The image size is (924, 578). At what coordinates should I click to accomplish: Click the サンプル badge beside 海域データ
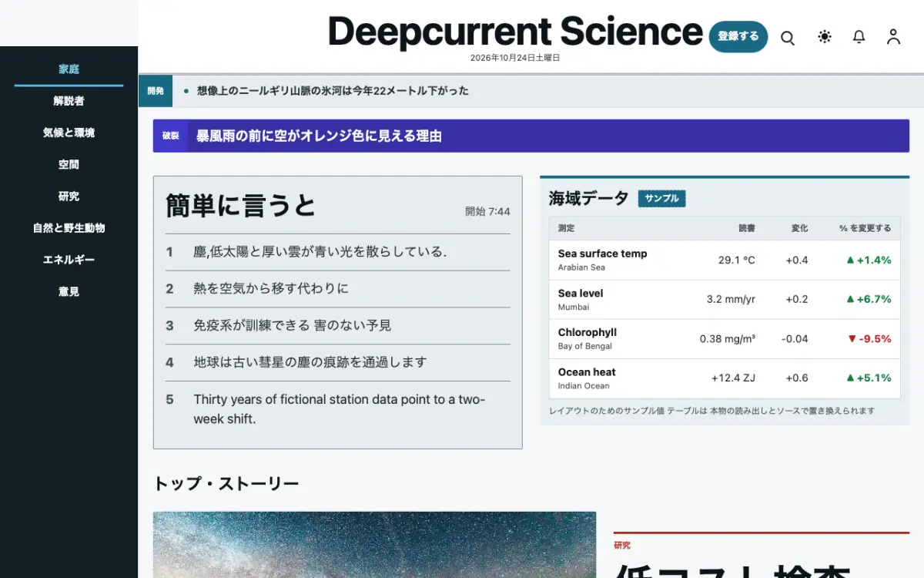click(x=661, y=199)
